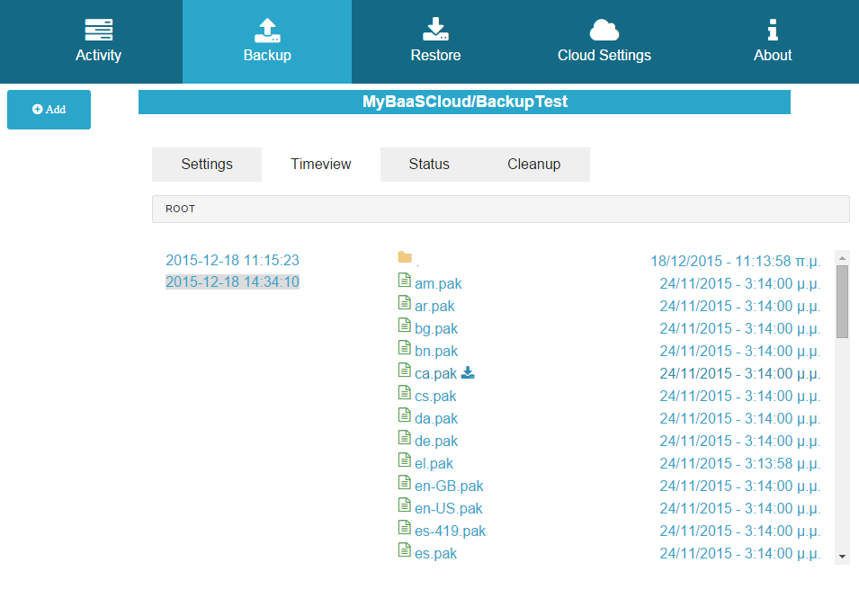
Task: Select the 2015-12-18 11:15:23 snapshot
Action: tap(232, 259)
